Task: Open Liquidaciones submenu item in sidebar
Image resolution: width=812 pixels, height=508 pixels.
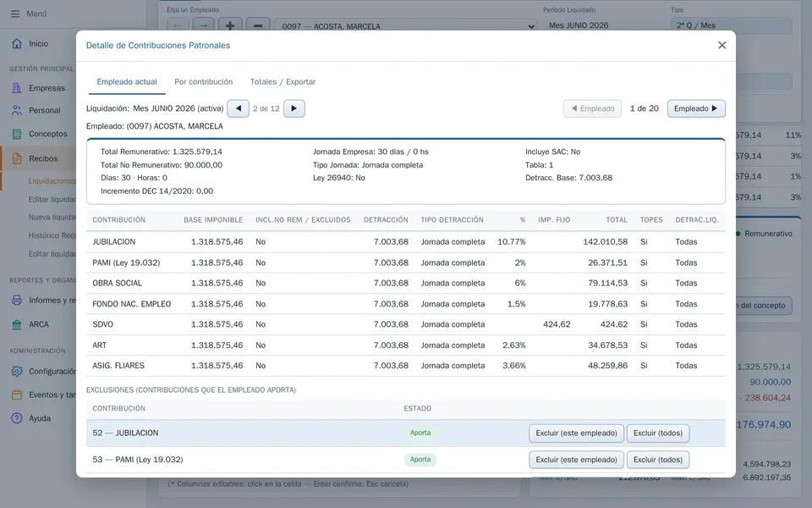Action: (52, 181)
